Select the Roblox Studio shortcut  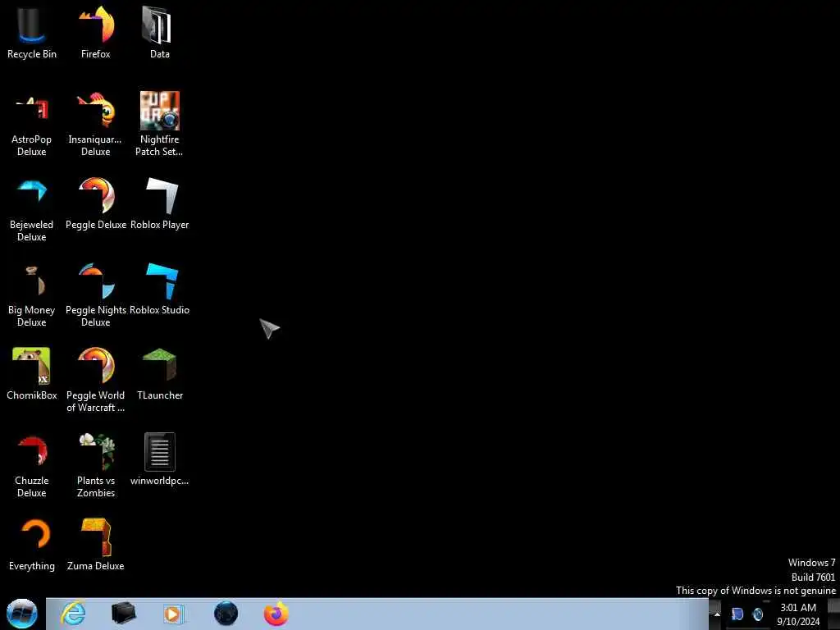pos(160,290)
